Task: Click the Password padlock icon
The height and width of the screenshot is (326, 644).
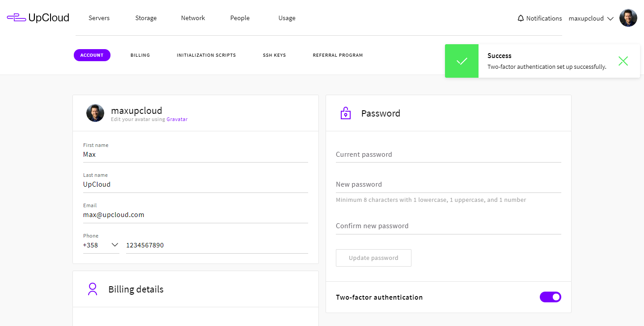Action: 345,113
